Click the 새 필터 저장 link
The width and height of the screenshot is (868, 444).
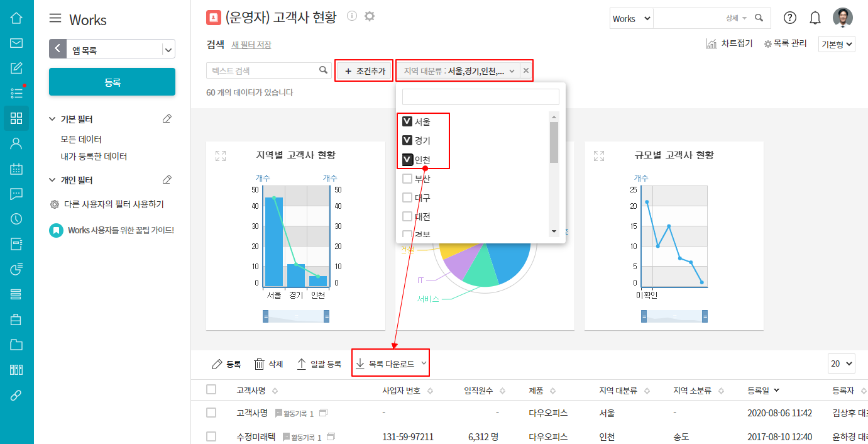(251, 45)
